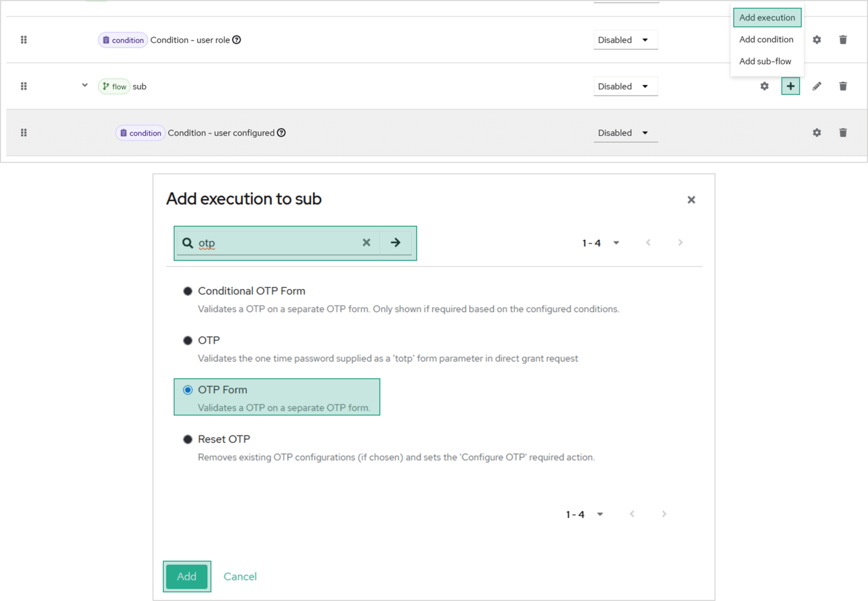Image resolution: width=868 pixels, height=601 pixels.
Task: Click the pencil edit icon for sub flow
Action: (x=817, y=86)
